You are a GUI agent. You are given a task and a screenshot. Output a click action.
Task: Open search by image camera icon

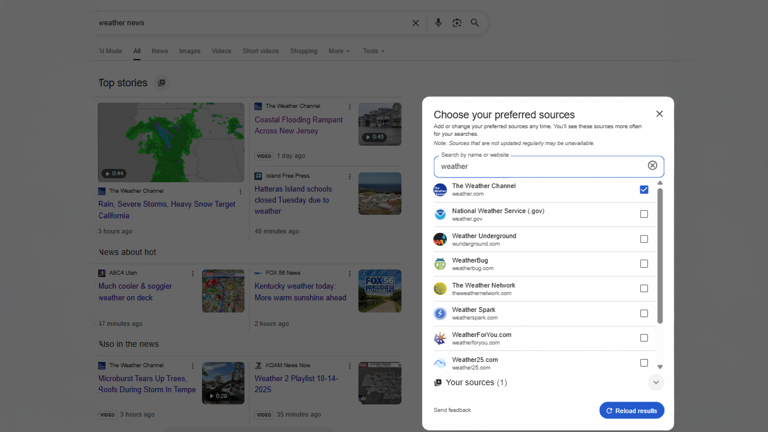[456, 23]
